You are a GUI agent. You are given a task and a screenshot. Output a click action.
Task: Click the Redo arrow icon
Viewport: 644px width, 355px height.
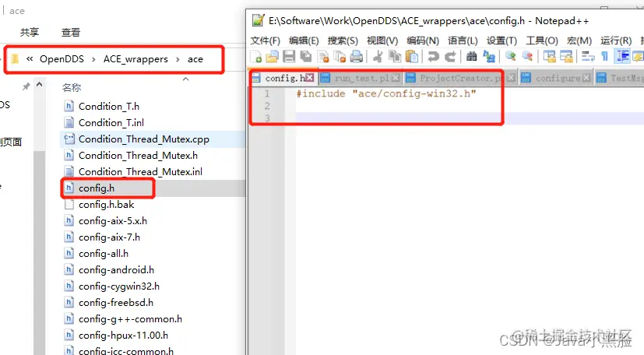(x=450, y=56)
